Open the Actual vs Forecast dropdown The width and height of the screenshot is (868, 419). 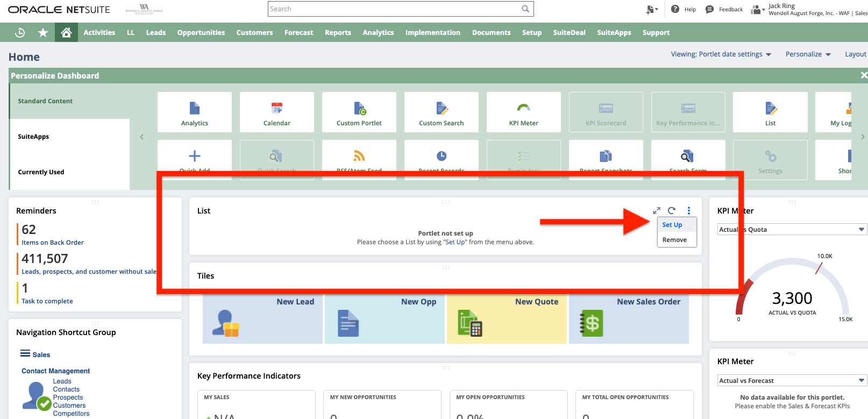click(x=792, y=381)
